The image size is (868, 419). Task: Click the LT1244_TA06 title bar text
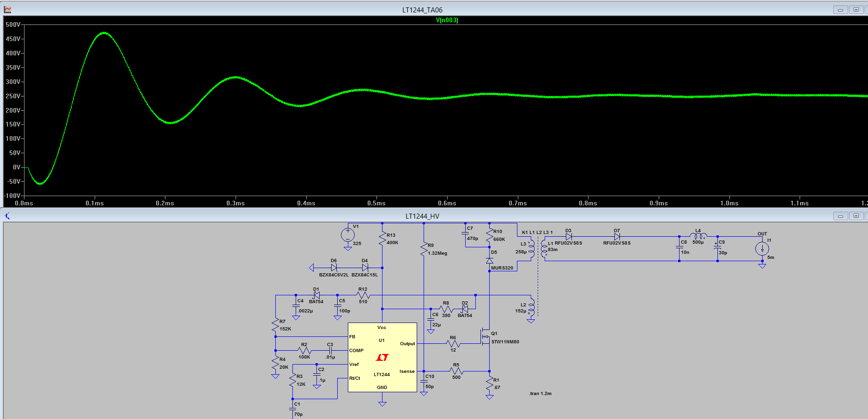pos(422,10)
